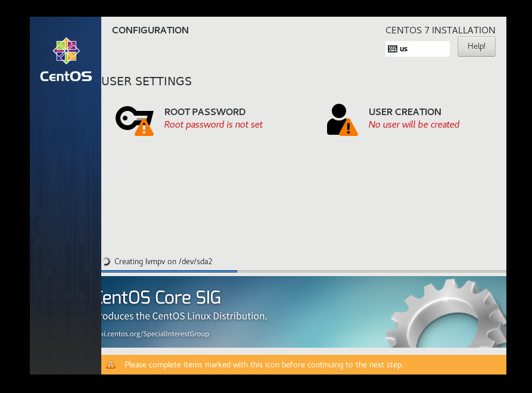This screenshot has height=393, width=532.
Task: Click the Help! button
Action: coord(477,47)
